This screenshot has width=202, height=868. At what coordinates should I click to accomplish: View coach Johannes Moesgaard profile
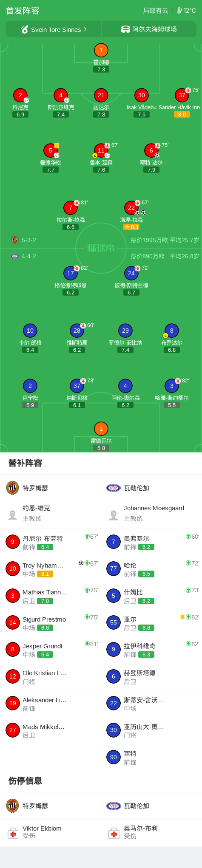point(152,513)
